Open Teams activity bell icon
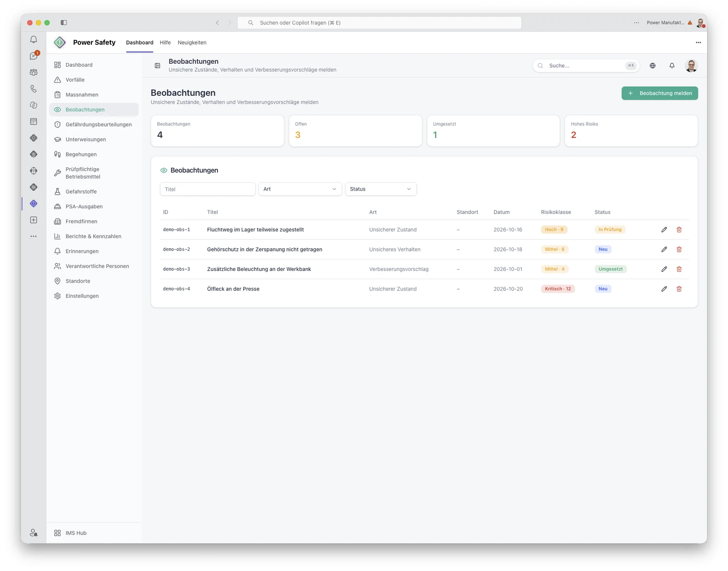The height and width of the screenshot is (571, 728). pyautogui.click(x=34, y=40)
